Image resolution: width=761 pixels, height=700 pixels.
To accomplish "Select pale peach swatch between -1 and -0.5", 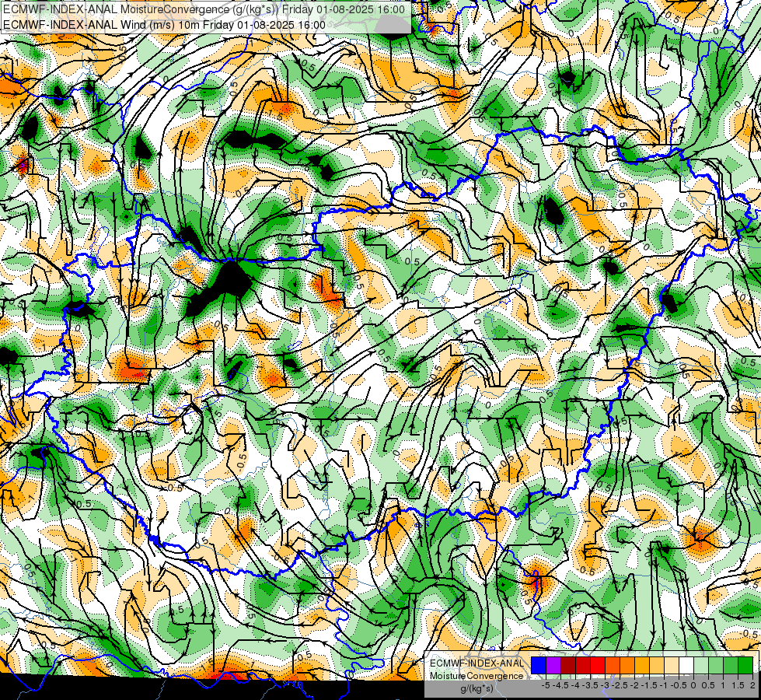I will (671, 665).
